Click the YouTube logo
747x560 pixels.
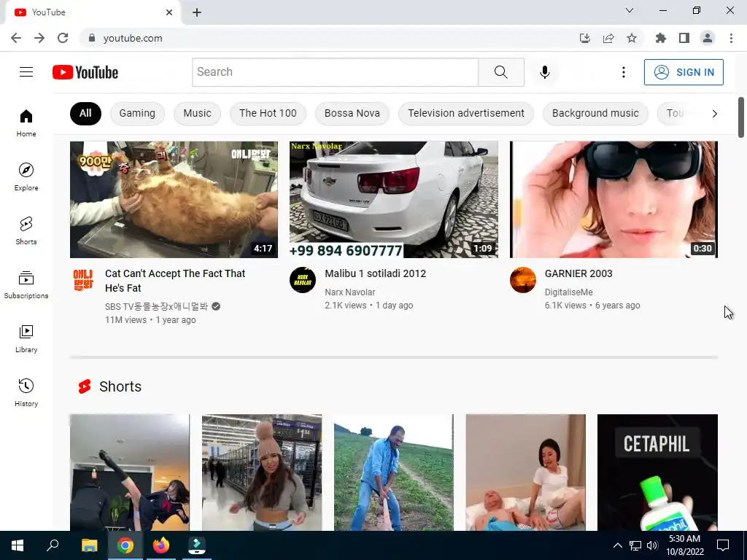click(x=85, y=72)
